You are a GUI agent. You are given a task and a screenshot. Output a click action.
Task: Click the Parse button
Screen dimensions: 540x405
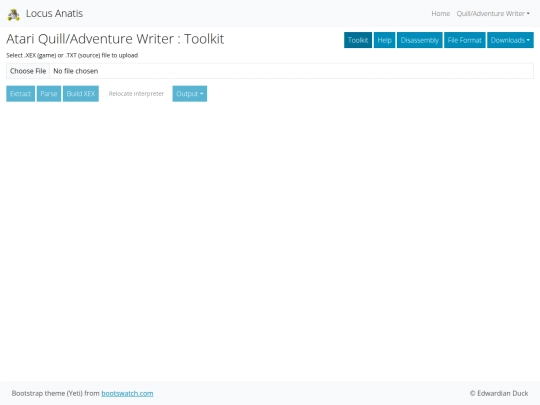49,94
